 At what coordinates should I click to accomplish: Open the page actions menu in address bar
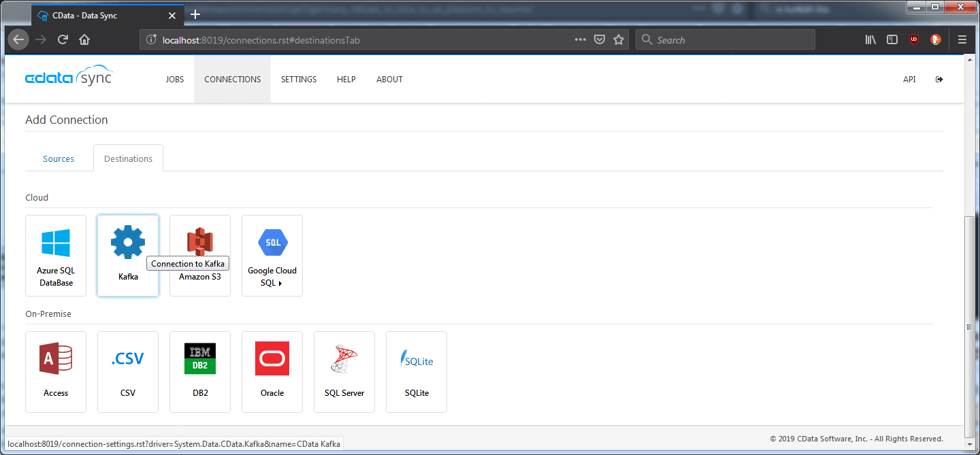[x=580, y=39]
